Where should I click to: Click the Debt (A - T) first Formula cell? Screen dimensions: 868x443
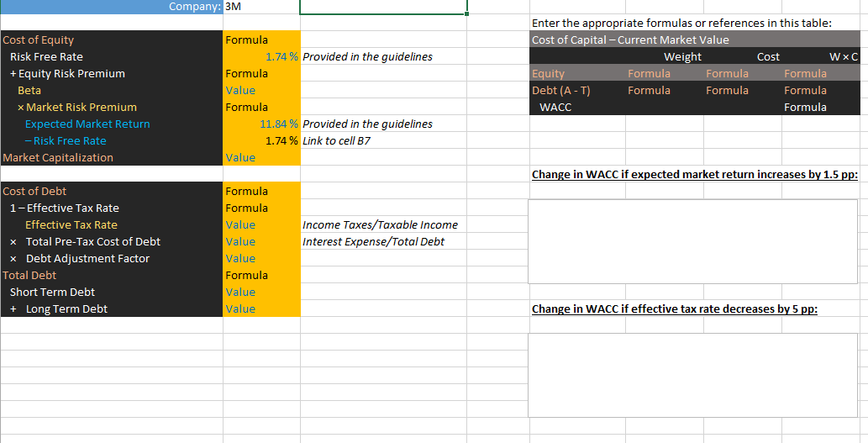click(665, 90)
